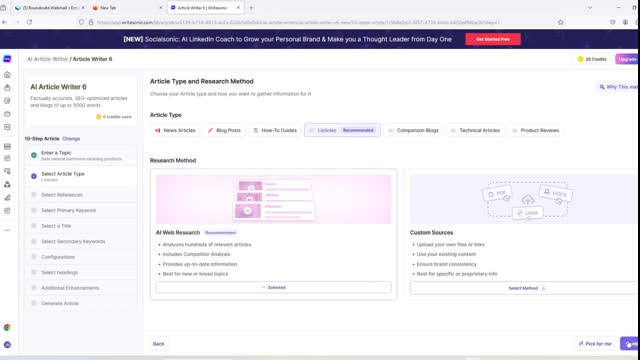The width and height of the screenshot is (640, 360).
Task: Click 'Upload your own files or links' bullet
Action: (451, 244)
